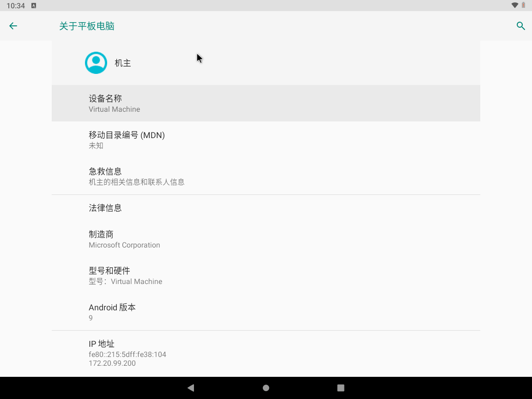Tap the battery status icon

[x=523, y=6]
